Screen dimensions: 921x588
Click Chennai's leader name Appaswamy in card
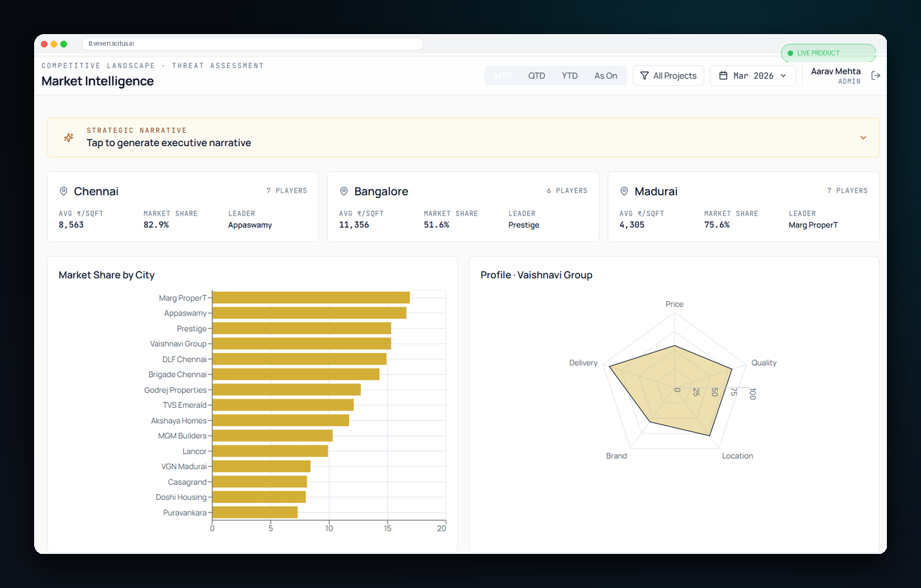250,225
